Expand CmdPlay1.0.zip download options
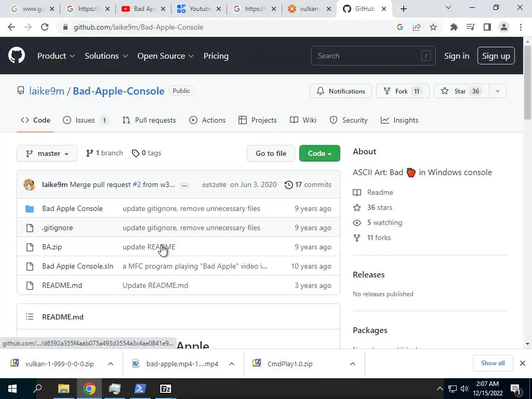The height and width of the screenshot is (399, 532). click(x=353, y=364)
